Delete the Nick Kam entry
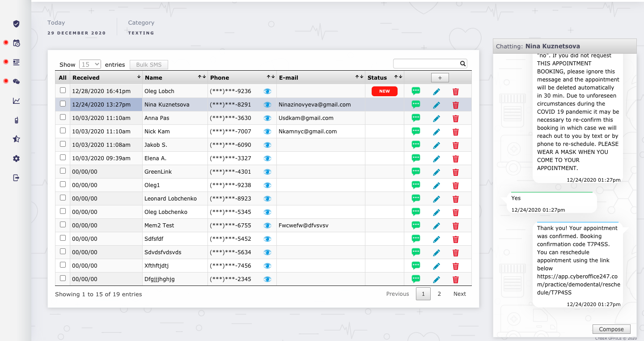This screenshot has height=341, width=644. [456, 132]
